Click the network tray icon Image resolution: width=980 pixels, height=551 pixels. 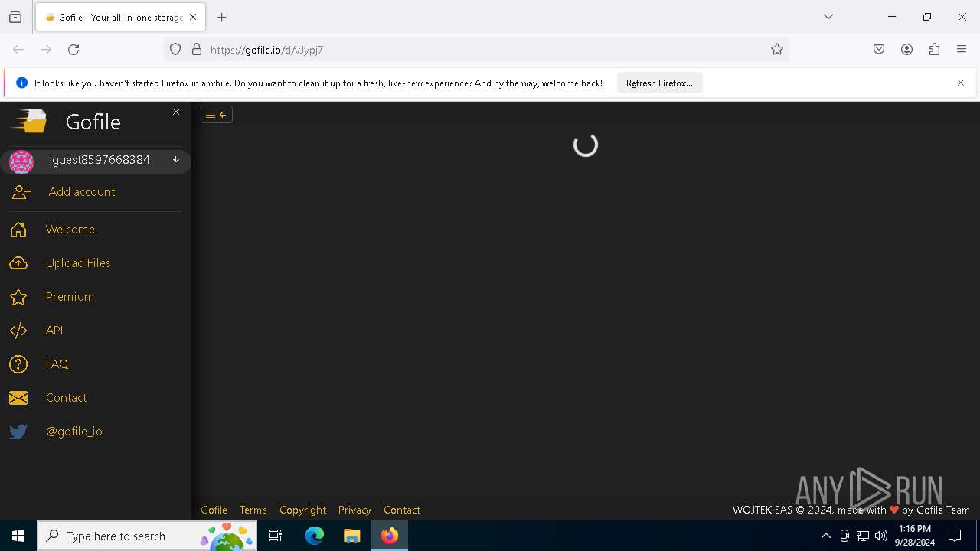863,536
